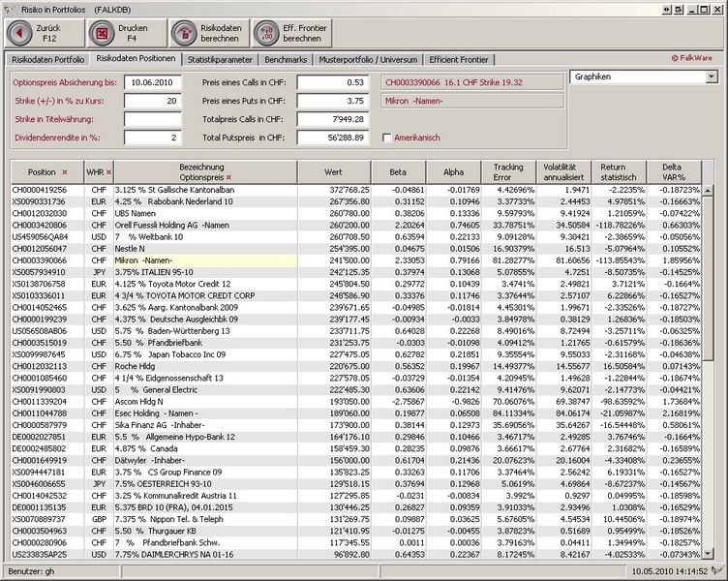This screenshot has width=728, height=581.
Task: Click Wert 372'768.25 cell
Action: (x=334, y=190)
